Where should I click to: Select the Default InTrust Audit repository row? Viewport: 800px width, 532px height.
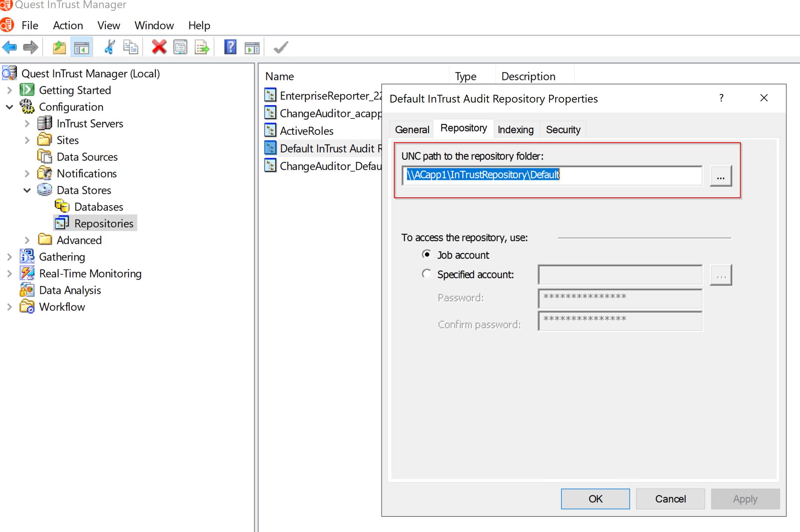pos(323,148)
